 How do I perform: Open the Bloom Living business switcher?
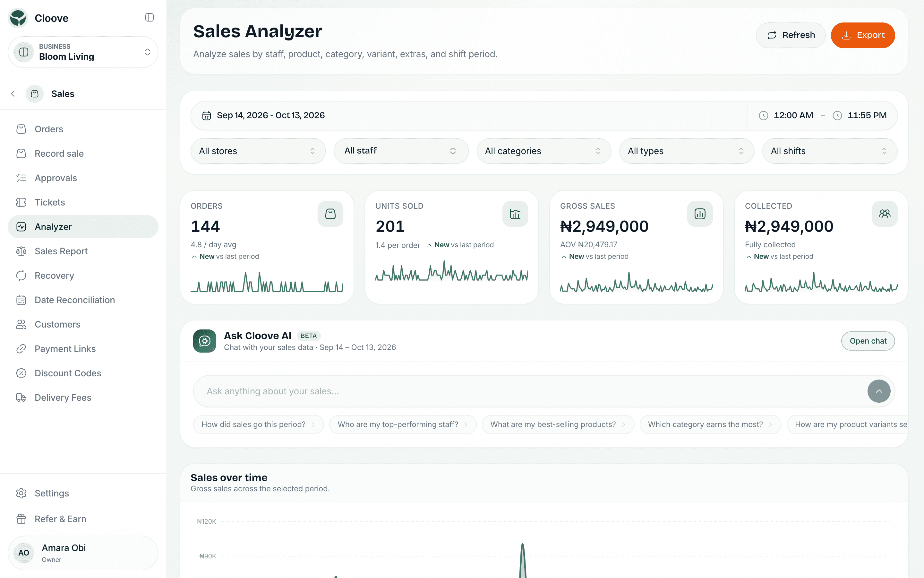[83, 52]
